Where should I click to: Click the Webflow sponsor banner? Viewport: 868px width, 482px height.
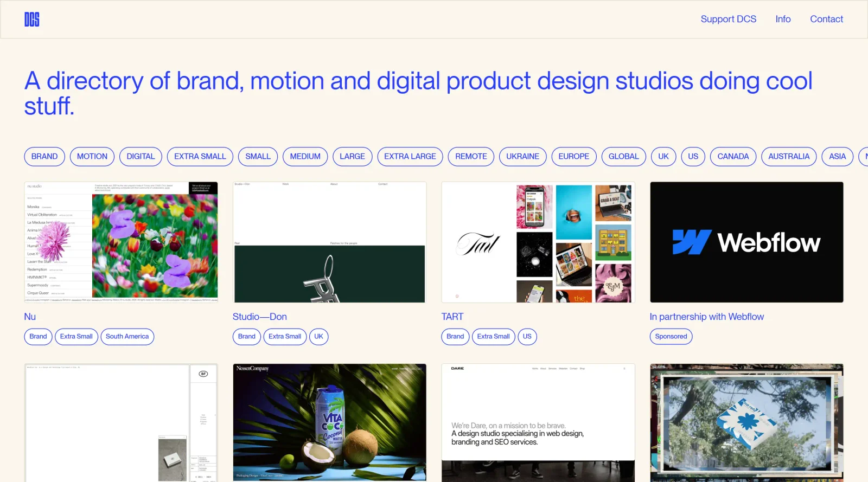[x=746, y=242]
